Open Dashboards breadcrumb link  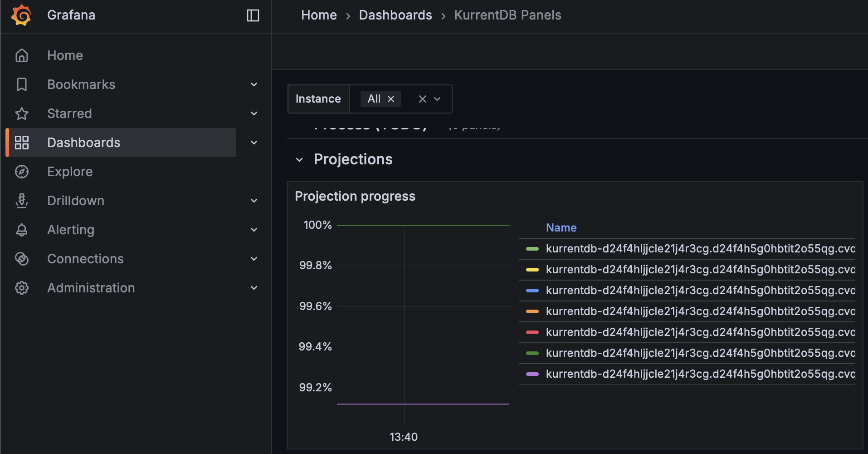click(395, 15)
